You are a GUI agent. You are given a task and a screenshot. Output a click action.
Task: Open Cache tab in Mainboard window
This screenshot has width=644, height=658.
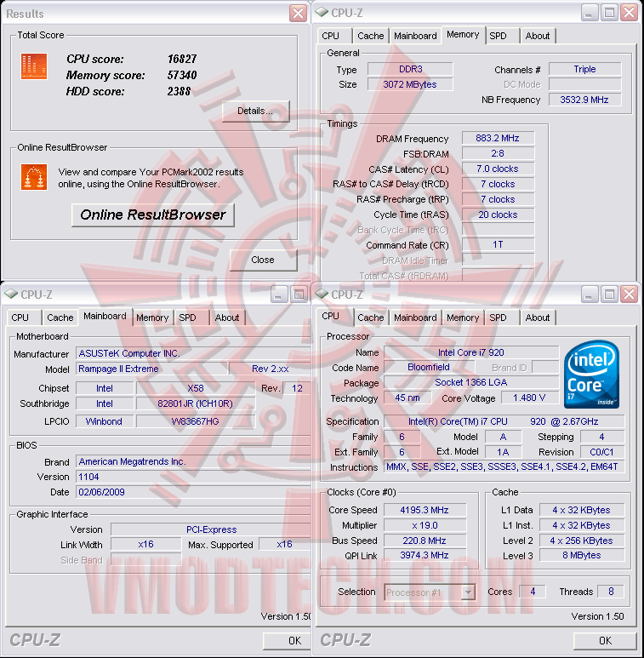pyautogui.click(x=60, y=318)
